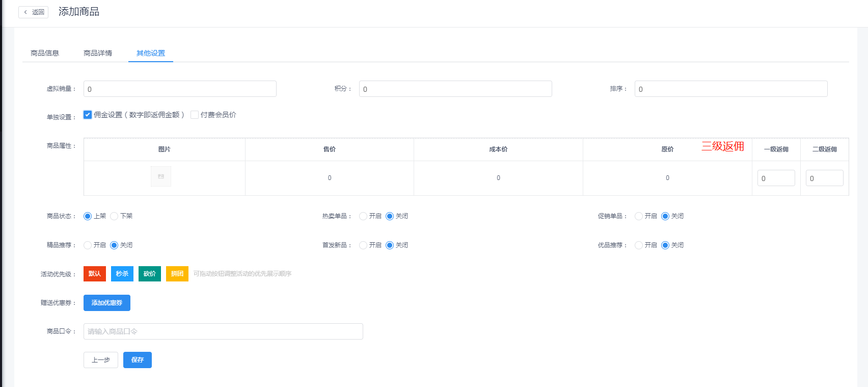Click the 排序 input field

tap(731, 89)
